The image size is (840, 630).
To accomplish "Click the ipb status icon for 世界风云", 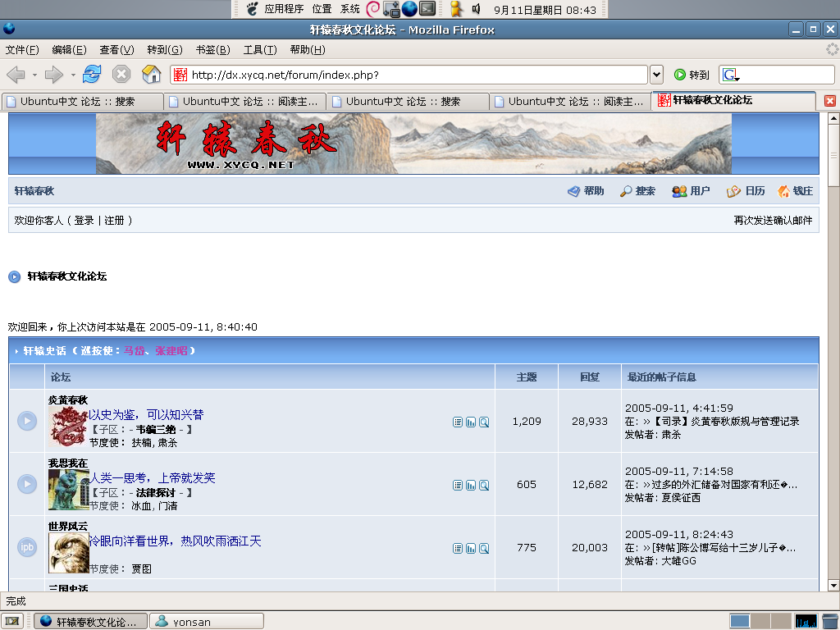I will [27, 547].
